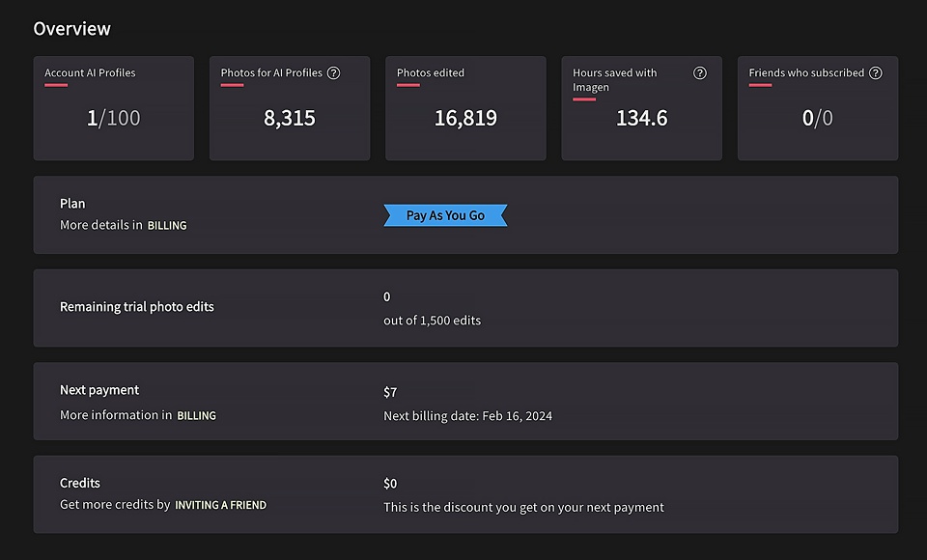Select the 1/100 profiles count
This screenshot has height=560, width=927.
114,118
